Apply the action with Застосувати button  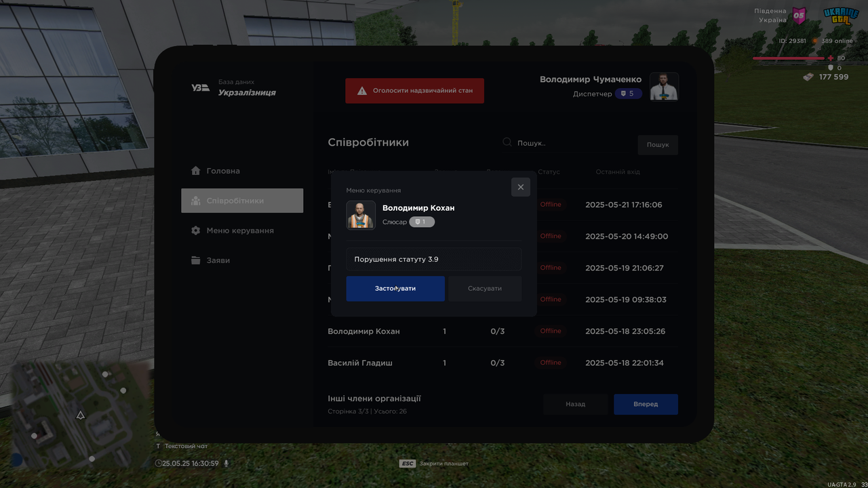coord(395,289)
